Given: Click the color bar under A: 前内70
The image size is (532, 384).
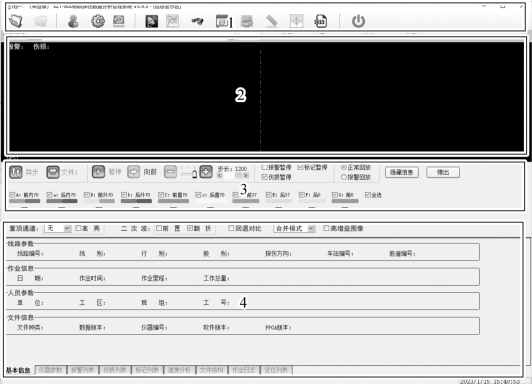Looking at the screenshot, I should click(x=24, y=201).
